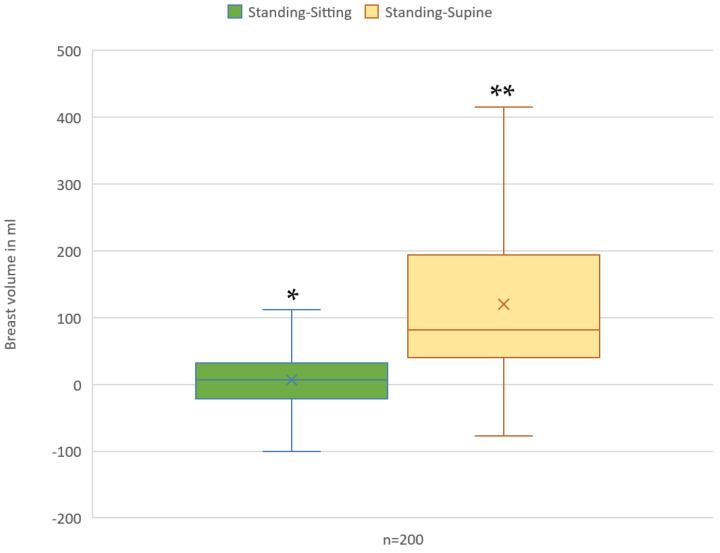Click the yellow Standing-Supine legend swatch
Image resolution: width=720 pixels, height=553 pixels.
371,12
